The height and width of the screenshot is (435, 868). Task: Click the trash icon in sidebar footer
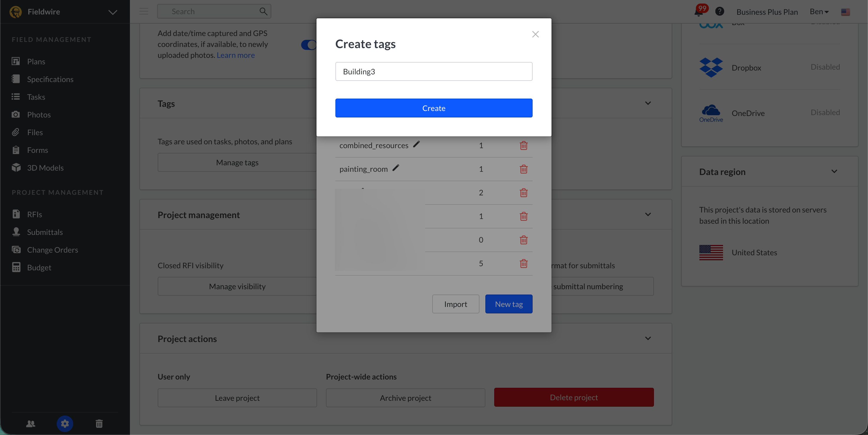click(99, 423)
